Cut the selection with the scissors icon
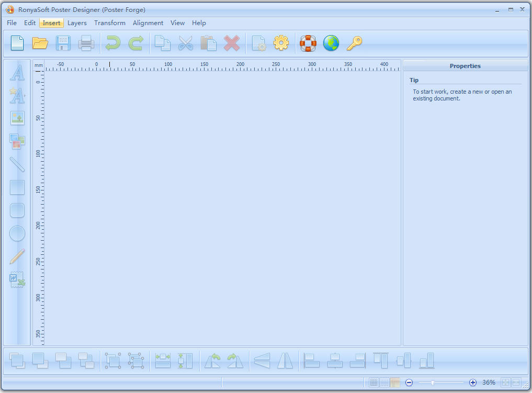This screenshot has width=532, height=393. 186,43
